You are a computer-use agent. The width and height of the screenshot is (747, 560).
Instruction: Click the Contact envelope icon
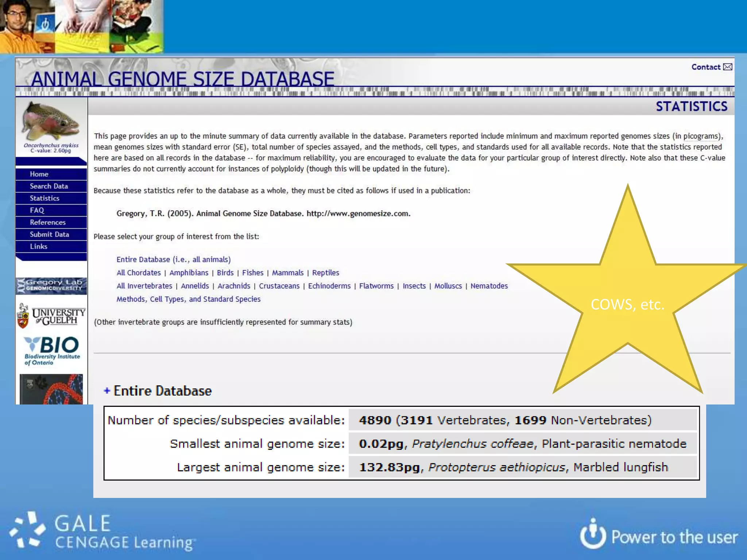coord(727,67)
